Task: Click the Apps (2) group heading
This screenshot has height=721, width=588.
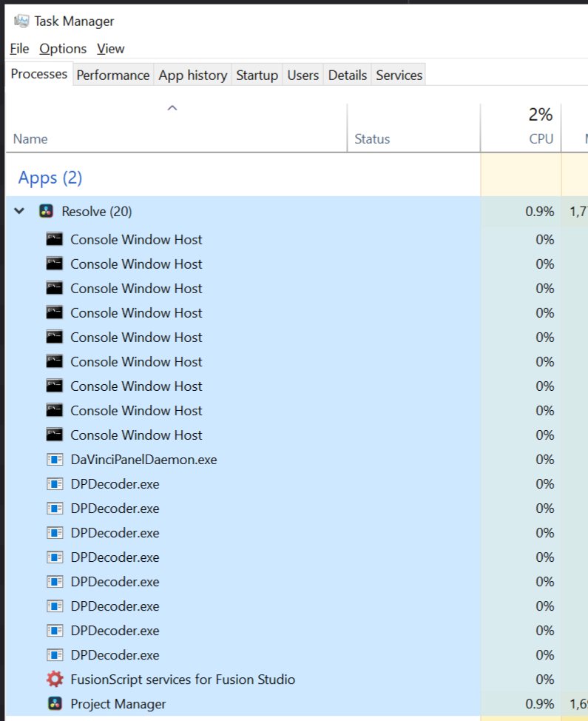Action: pyautogui.click(x=50, y=178)
